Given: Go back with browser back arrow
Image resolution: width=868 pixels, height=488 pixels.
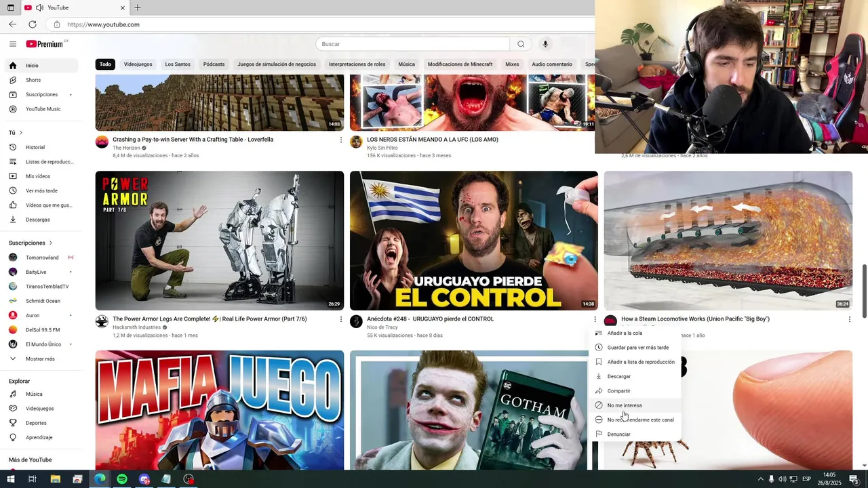Looking at the screenshot, I should [x=13, y=24].
